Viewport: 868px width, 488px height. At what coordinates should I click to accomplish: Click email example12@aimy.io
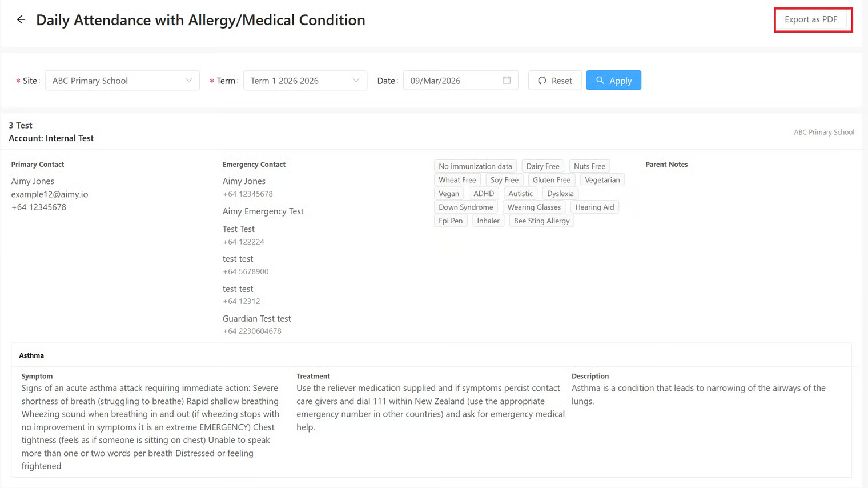(50, 194)
